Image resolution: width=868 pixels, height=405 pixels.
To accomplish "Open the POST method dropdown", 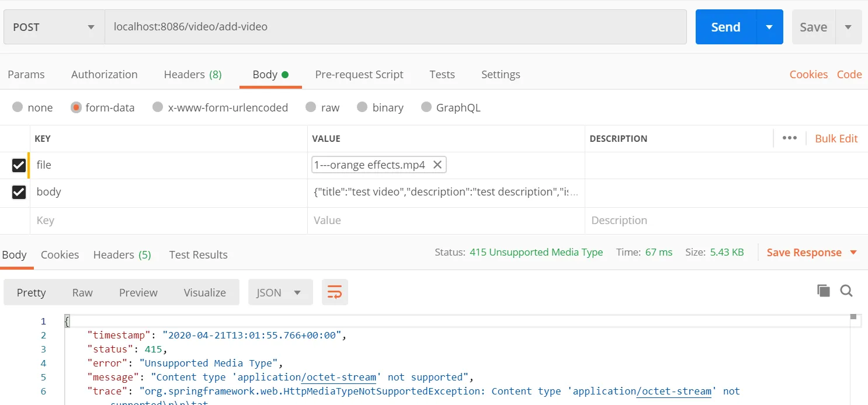I will 54,27.
